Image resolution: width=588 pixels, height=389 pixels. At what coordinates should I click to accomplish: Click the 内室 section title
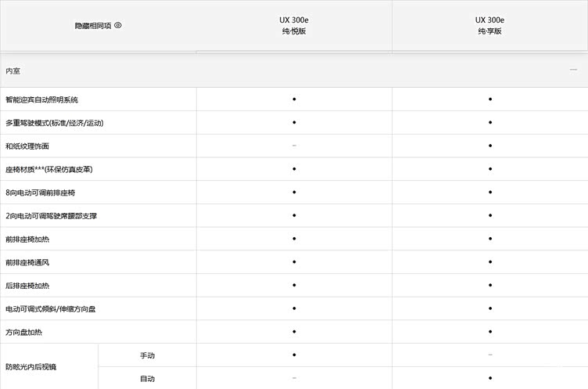(x=13, y=71)
